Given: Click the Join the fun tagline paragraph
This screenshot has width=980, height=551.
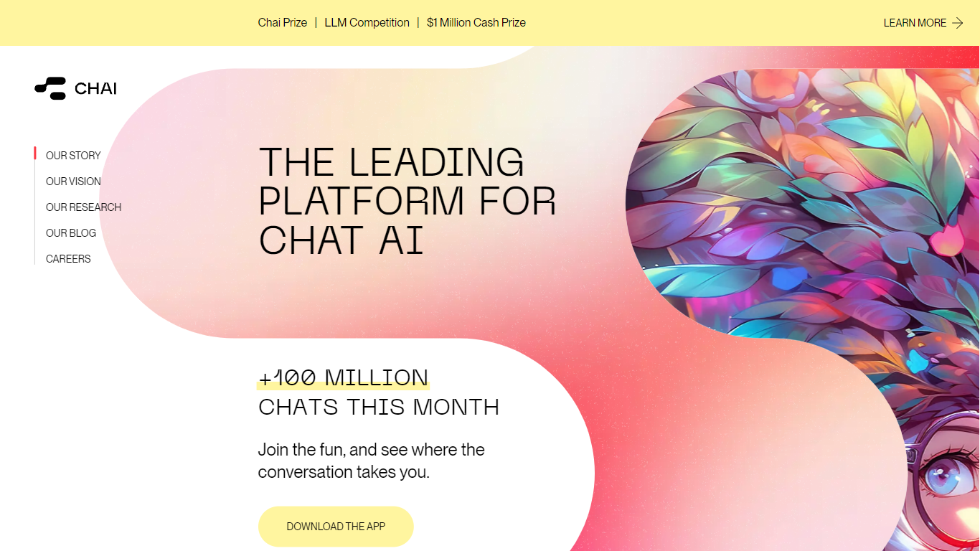Looking at the screenshot, I should 372,461.
